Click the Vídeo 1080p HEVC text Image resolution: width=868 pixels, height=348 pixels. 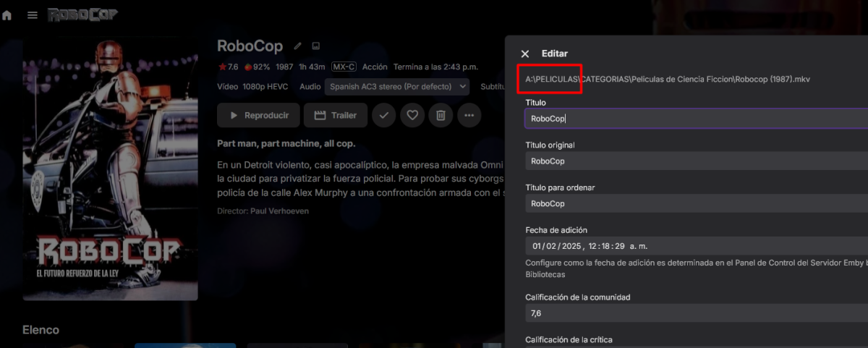coord(252,87)
